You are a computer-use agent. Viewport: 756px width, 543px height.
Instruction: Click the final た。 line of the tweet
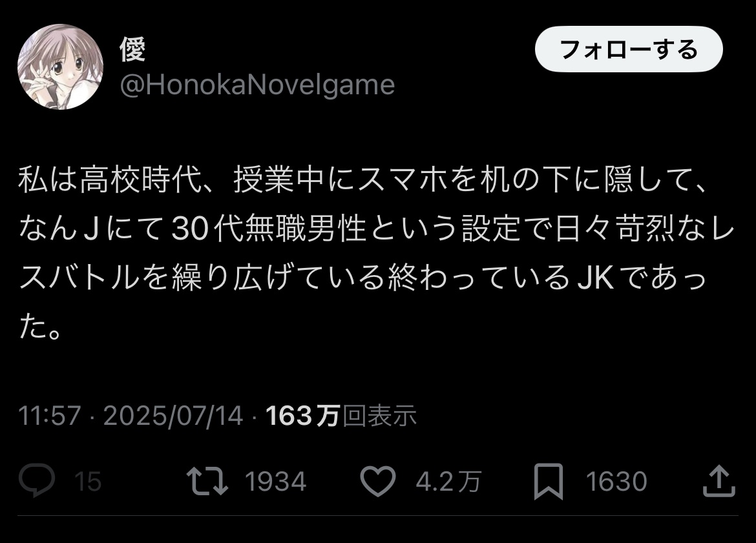pos(39,327)
